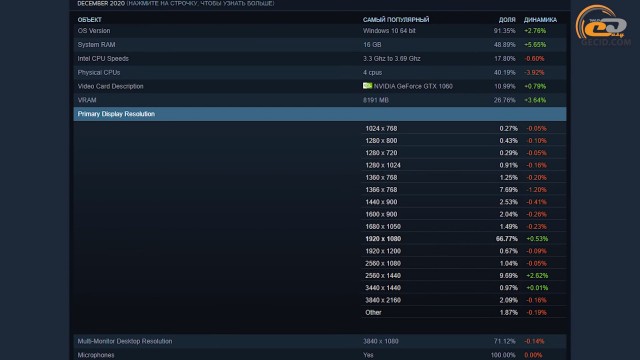Click the +0.53% change value
This screenshot has width=640, height=360.
(x=537, y=239)
